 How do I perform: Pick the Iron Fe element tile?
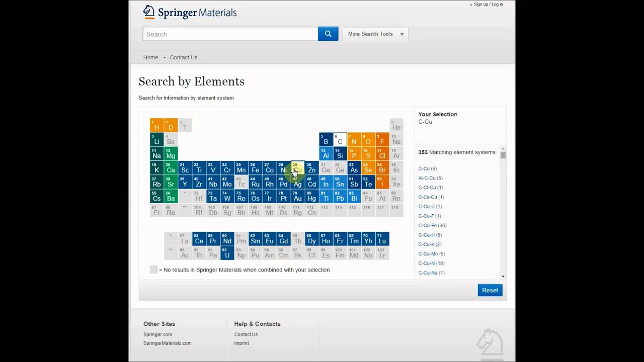(x=255, y=168)
